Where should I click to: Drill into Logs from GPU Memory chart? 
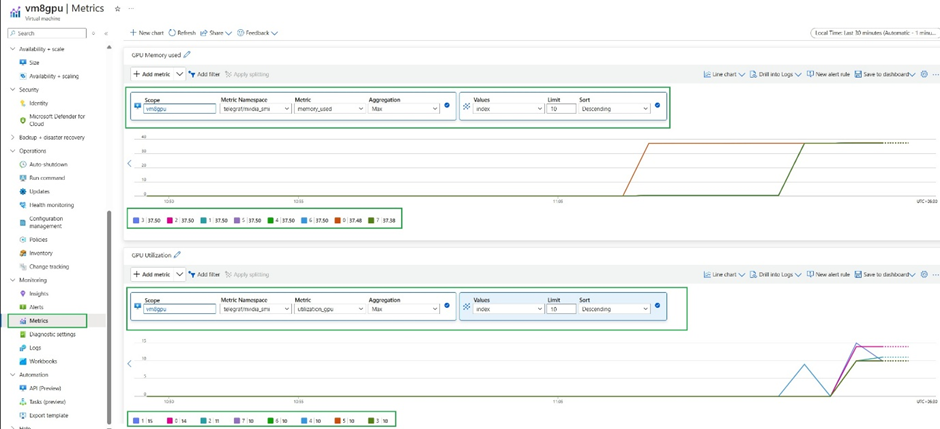click(x=776, y=74)
